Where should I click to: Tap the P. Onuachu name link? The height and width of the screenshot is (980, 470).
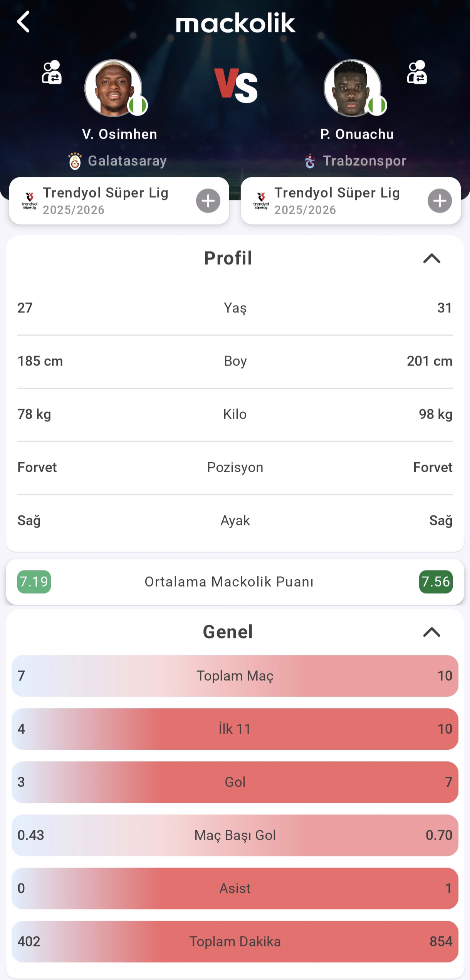(x=357, y=134)
